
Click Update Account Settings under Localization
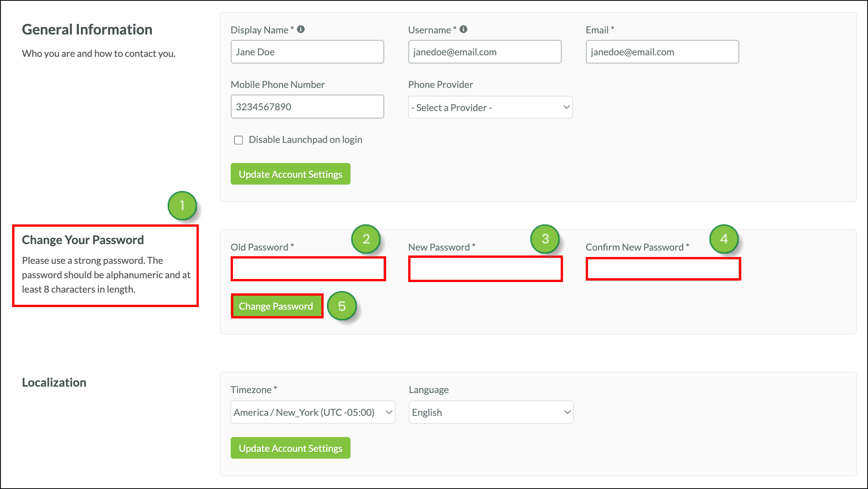[x=290, y=448]
